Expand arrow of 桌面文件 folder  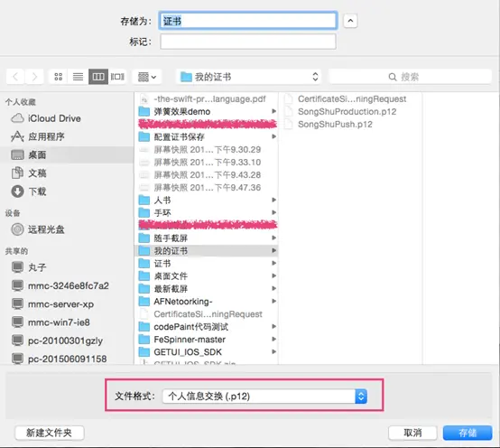click(273, 275)
